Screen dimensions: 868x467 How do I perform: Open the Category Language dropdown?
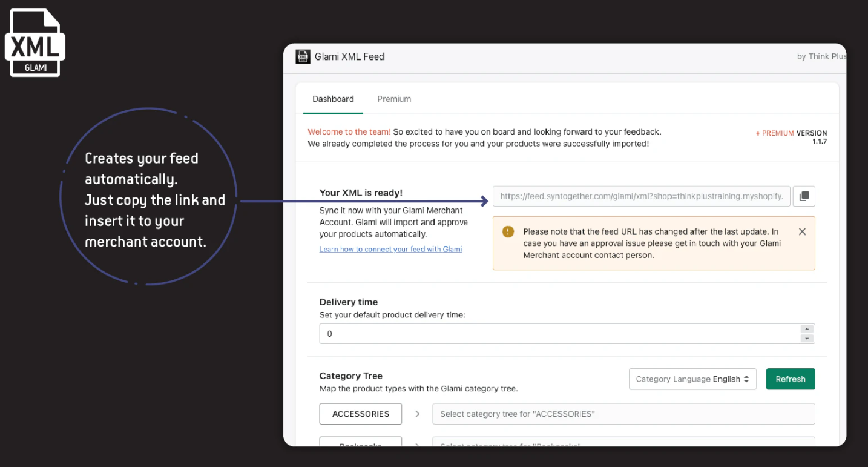click(x=692, y=379)
